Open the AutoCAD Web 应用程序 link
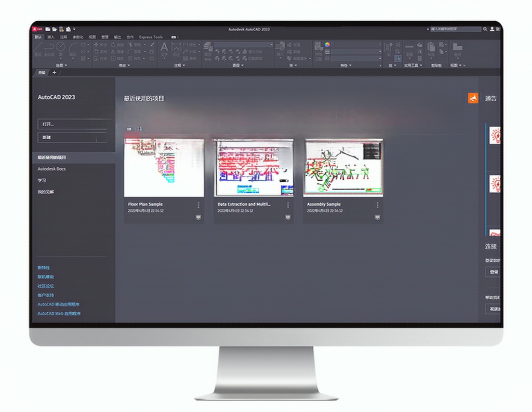This screenshot has width=532, height=412. point(59,314)
